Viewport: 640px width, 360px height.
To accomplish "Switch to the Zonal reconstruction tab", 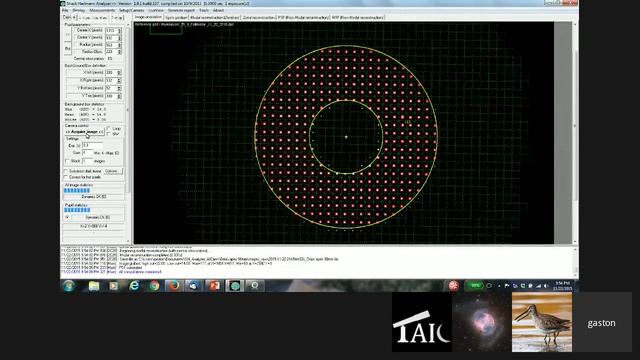I will pos(259,18).
